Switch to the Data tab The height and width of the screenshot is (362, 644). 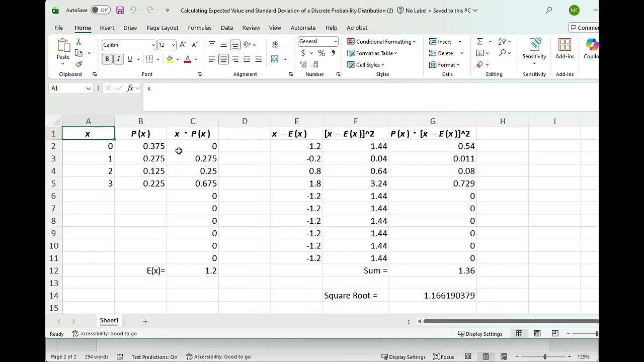coord(227,28)
